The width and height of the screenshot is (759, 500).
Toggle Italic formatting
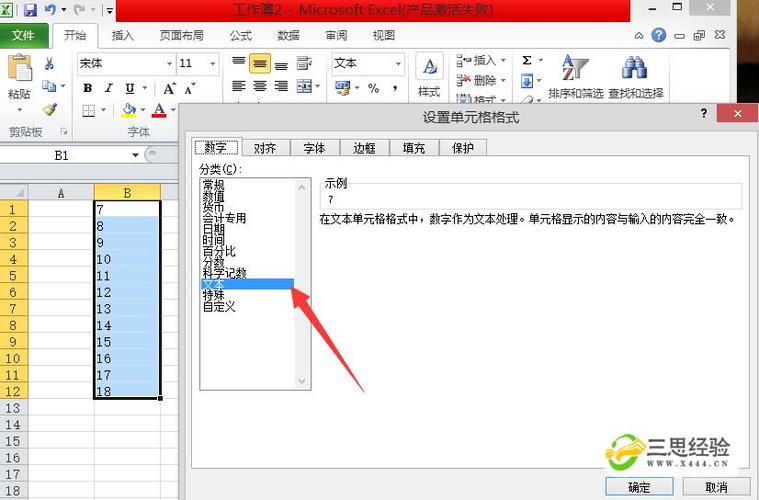point(108,88)
